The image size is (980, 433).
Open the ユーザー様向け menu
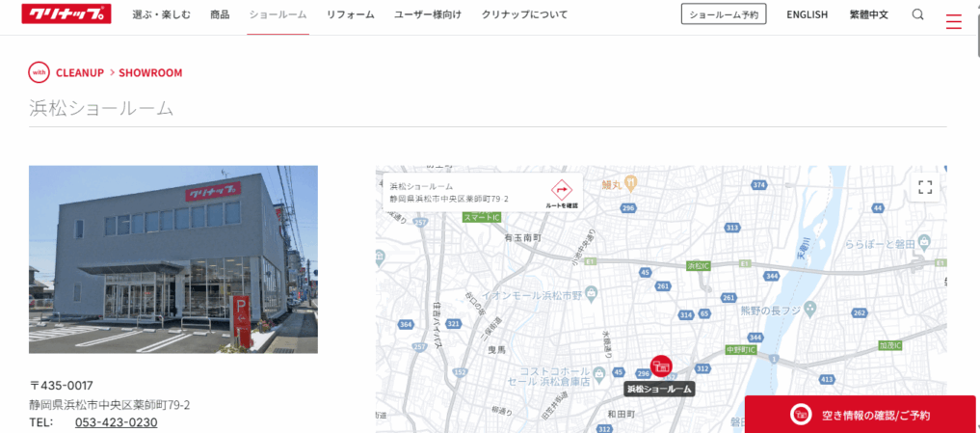coord(428,14)
